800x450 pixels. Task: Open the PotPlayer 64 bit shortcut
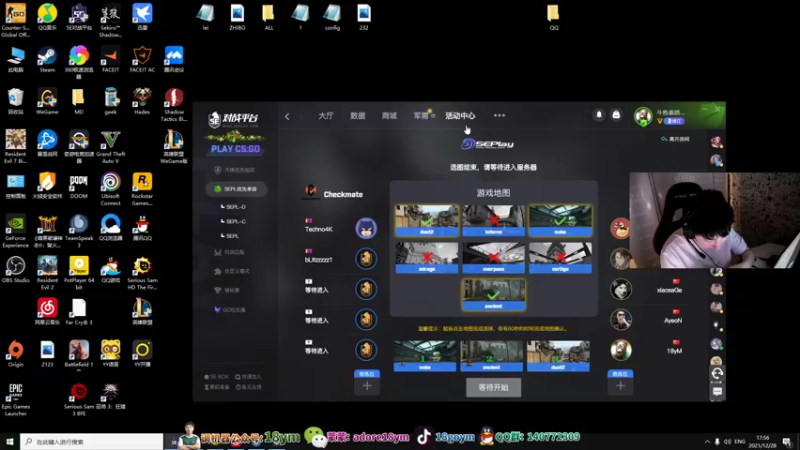pos(79,273)
